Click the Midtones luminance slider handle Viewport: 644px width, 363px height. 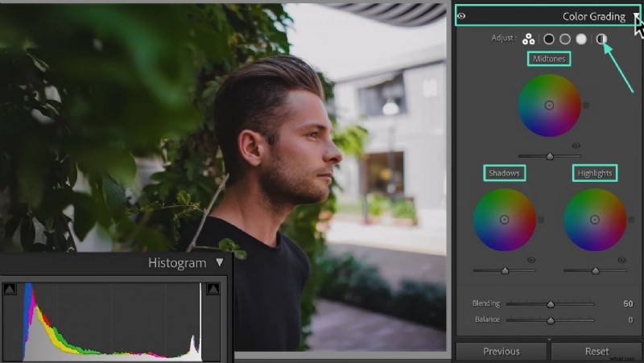click(x=550, y=156)
